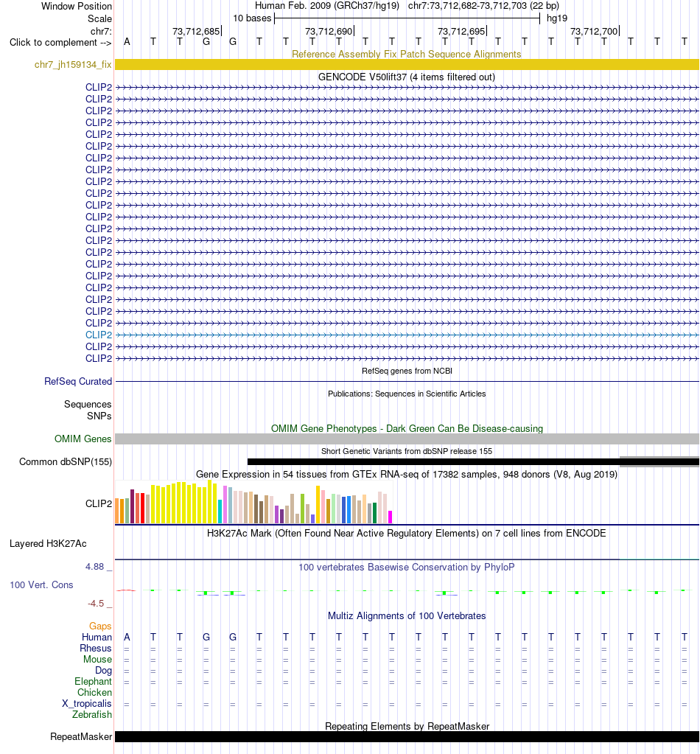Image resolution: width=700 pixels, height=754 pixels.
Task: Click the 'chr7:73,712,682-73,712,703 (22 bp)' header text
Action: pos(483,6)
